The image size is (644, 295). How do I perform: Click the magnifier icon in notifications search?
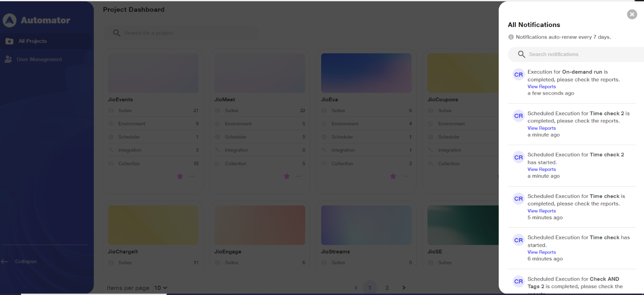point(521,54)
